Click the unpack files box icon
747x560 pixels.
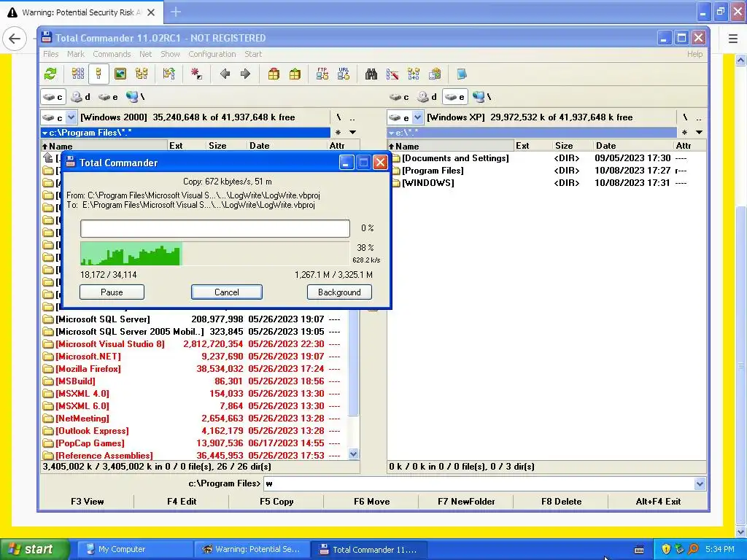(295, 74)
